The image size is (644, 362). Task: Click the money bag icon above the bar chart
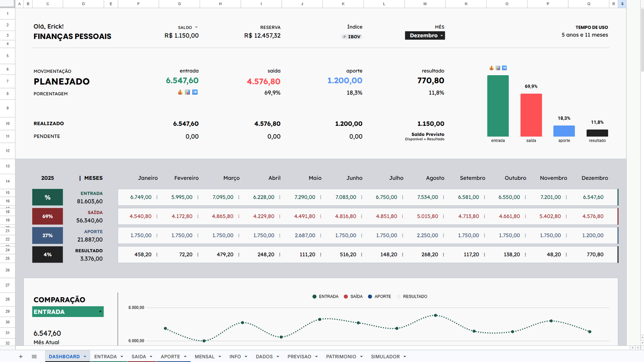[x=491, y=68]
